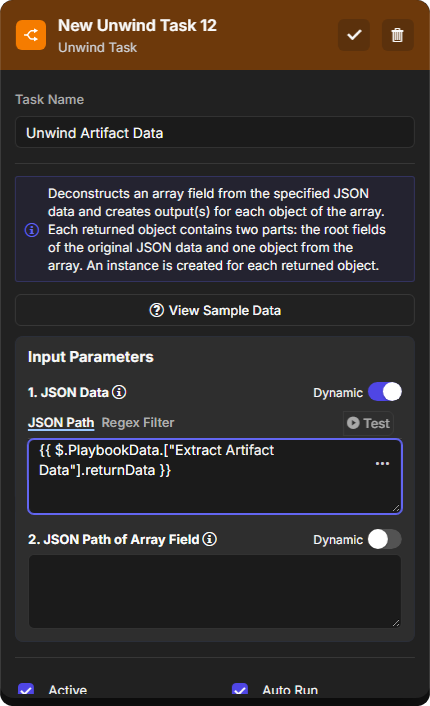Delete task using trash icon
430x706 pixels.
point(397,35)
